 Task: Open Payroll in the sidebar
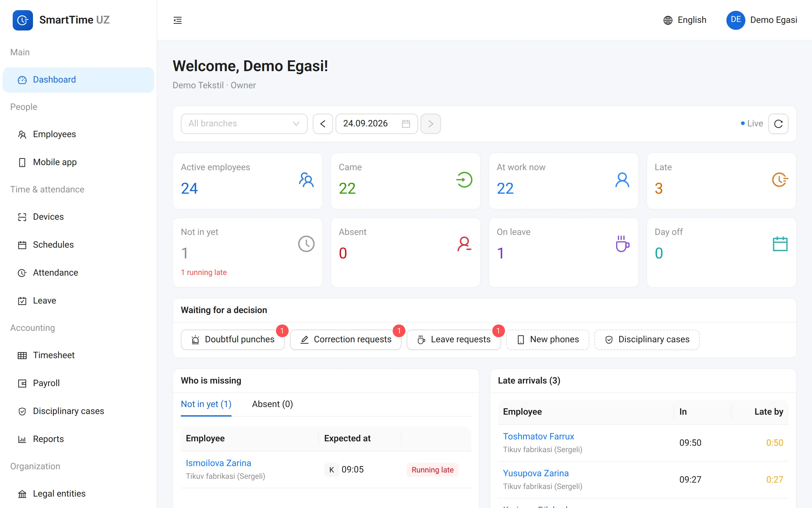[78, 383]
